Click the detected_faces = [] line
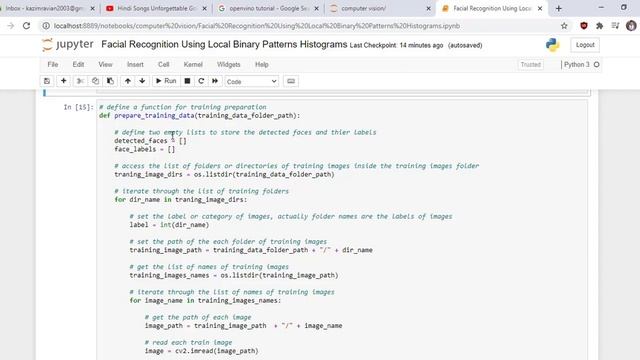The width and height of the screenshot is (640, 360). click(x=150, y=141)
